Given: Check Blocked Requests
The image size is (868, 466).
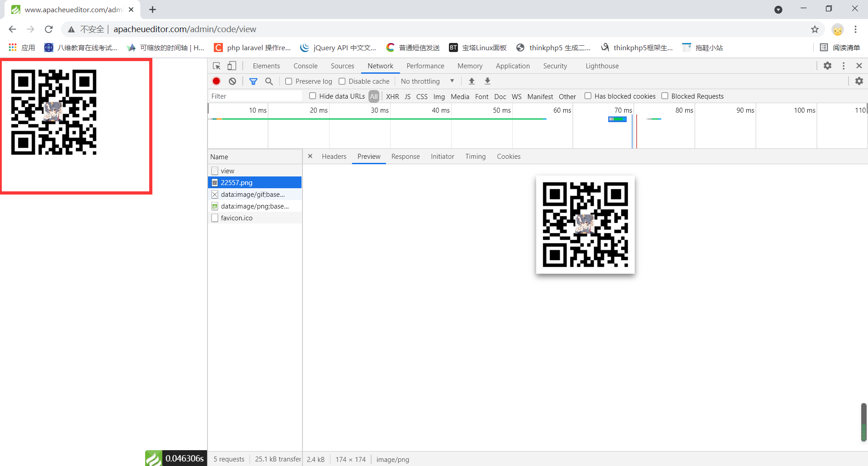Looking at the screenshot, I should pyautogui.click(x=665, y=96).
